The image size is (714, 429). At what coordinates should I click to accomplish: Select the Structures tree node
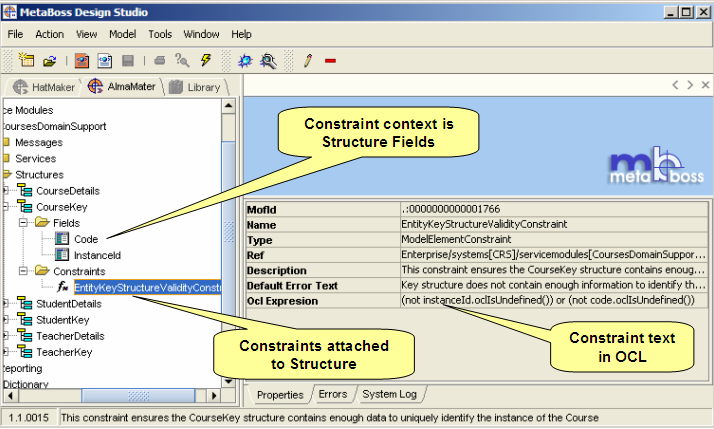click(x=39, y=174)
